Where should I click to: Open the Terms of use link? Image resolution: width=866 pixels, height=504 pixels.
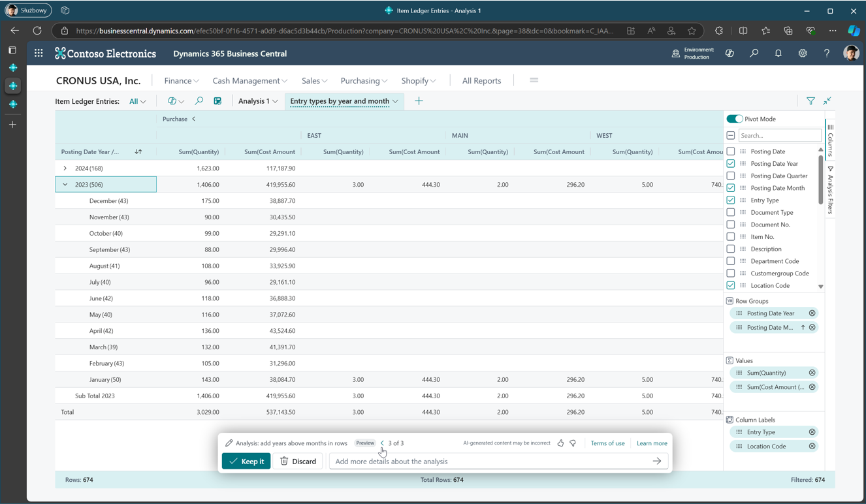(x=607, y=443)
